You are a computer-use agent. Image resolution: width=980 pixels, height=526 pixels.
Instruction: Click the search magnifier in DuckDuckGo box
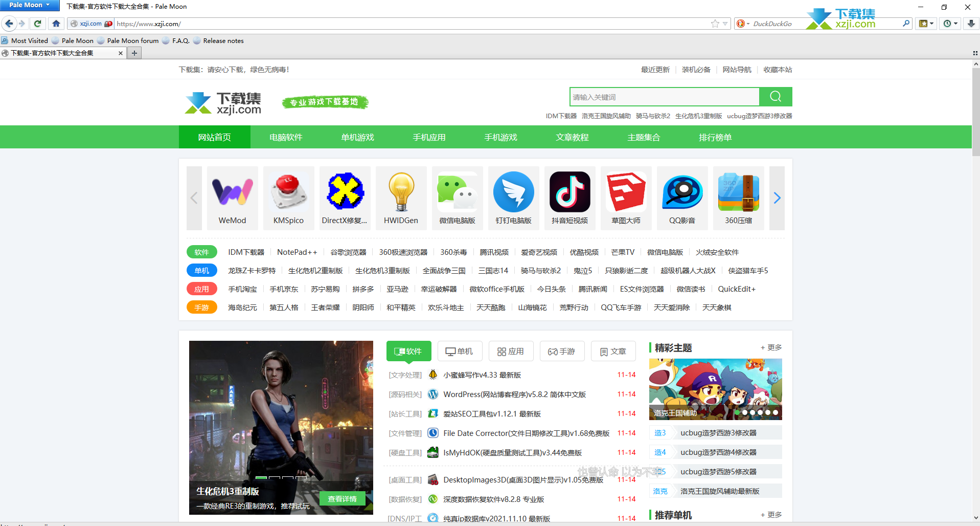click(906, 24)
